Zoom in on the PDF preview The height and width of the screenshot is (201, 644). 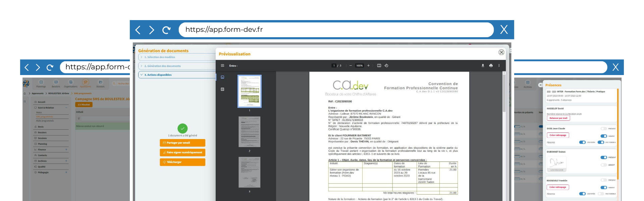(x=368, y=66)
